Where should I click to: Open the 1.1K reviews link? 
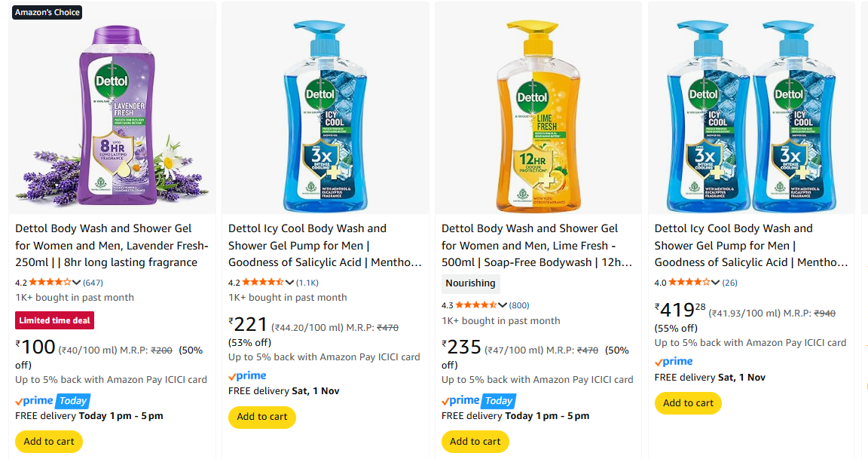click(x=307, y=283)
